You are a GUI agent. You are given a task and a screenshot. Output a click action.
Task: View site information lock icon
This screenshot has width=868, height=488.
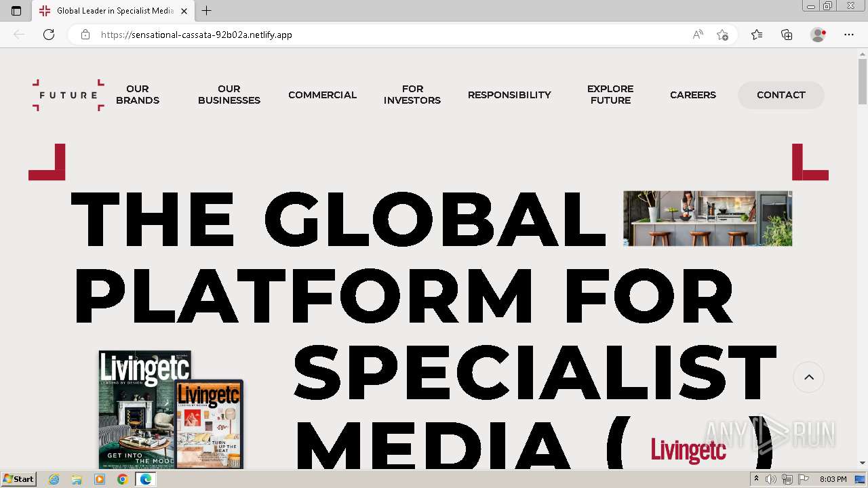tap(85, 35)
